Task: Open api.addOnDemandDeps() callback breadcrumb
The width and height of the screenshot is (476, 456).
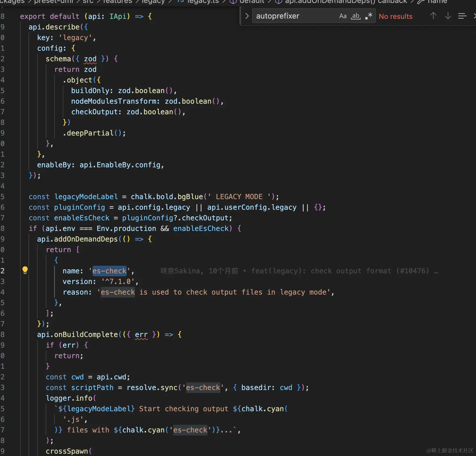Action: 341,1
